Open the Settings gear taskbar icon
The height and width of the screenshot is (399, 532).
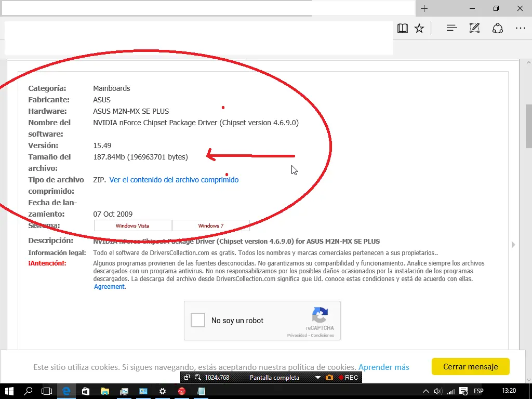[x=163, y=391]
